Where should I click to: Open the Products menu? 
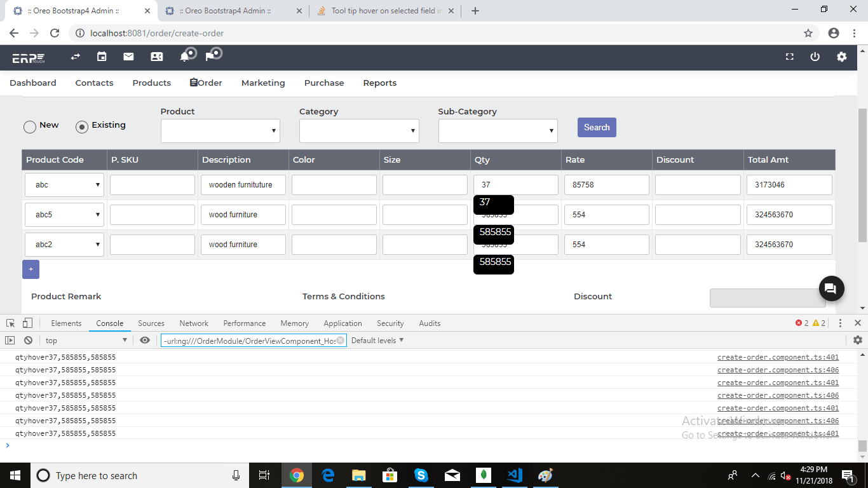click(x=152, y=83)
